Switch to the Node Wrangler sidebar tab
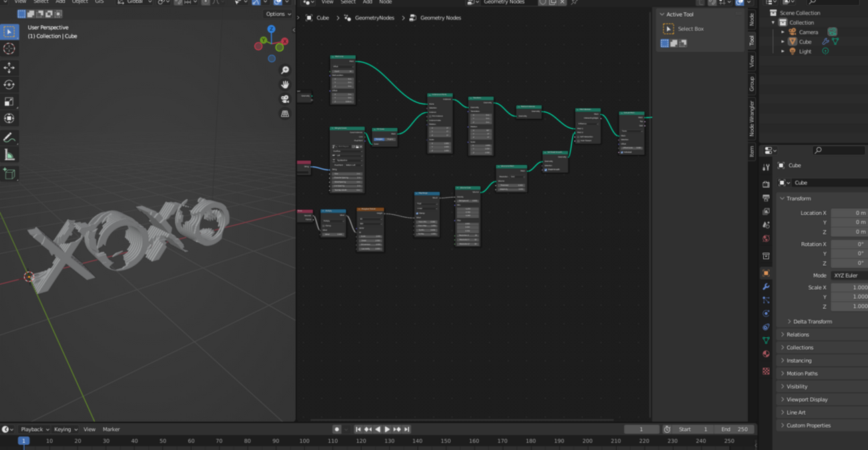The height and width of the screenshot is (450, 868). (x=752, y=118)
